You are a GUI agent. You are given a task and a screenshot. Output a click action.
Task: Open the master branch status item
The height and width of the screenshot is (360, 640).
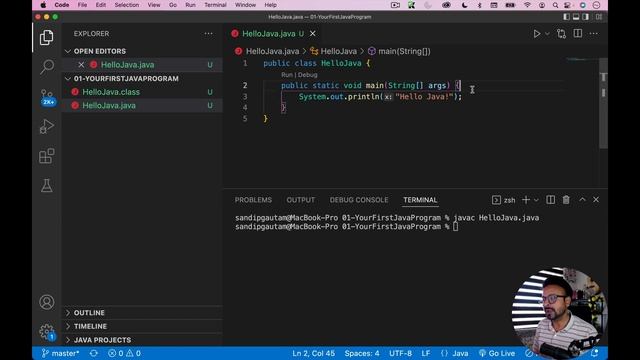[x=60, y=353]
